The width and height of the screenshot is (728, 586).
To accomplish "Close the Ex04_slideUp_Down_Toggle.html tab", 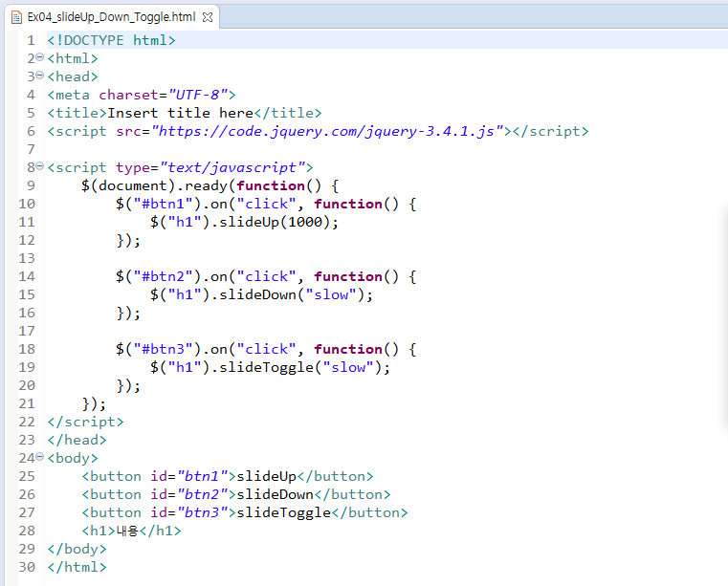I will pos(208,17).
